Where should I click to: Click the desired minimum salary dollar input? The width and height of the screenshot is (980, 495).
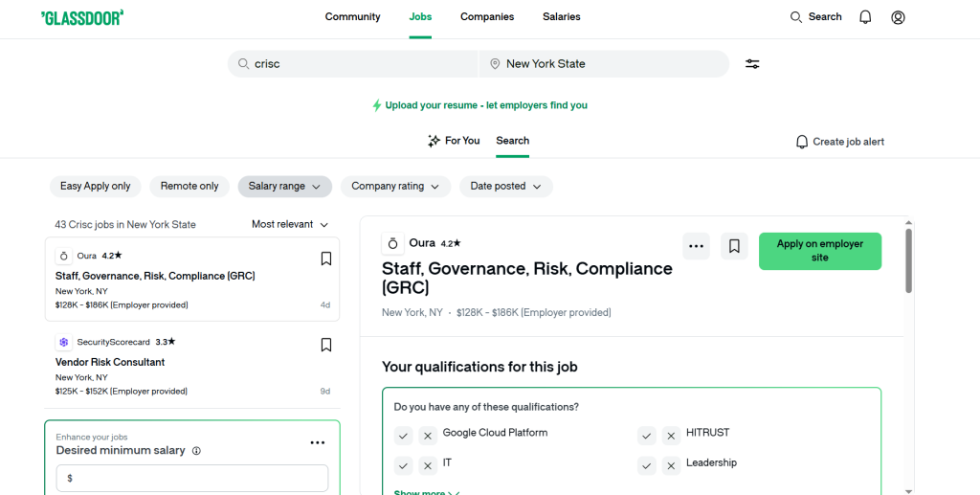point(191,478)
